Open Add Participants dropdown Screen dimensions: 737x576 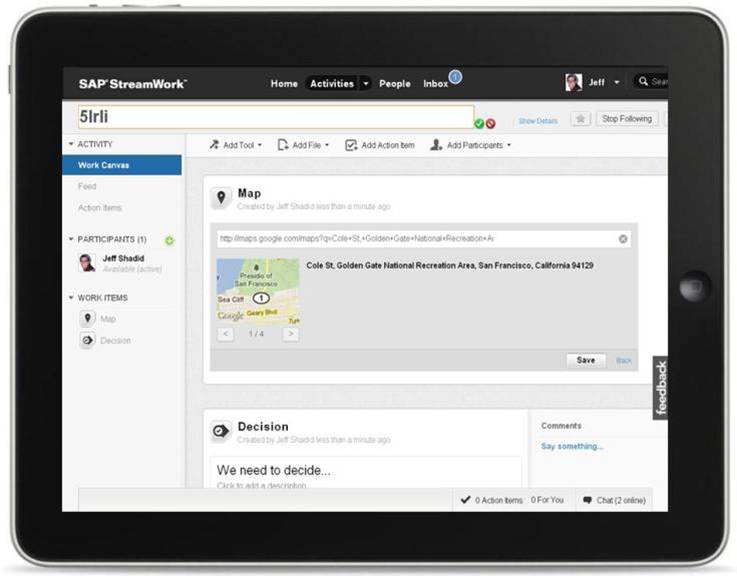click(x=470, y=145)
